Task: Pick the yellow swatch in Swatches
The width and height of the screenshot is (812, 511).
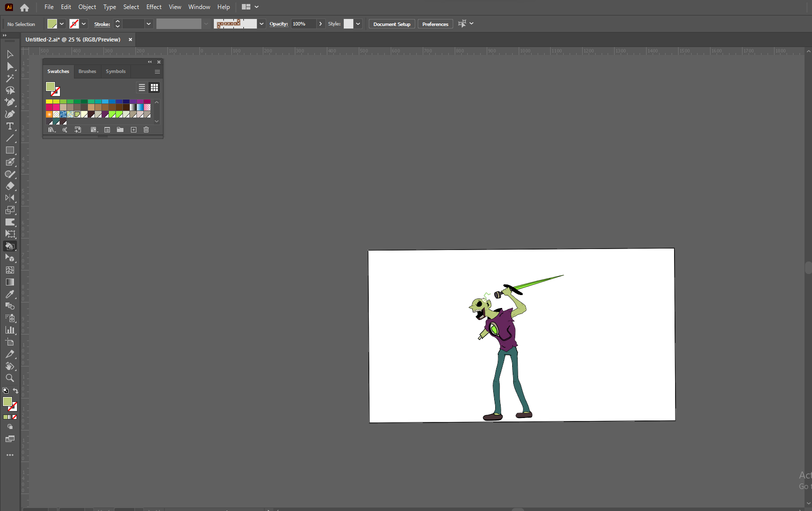Action: [49, 101]
